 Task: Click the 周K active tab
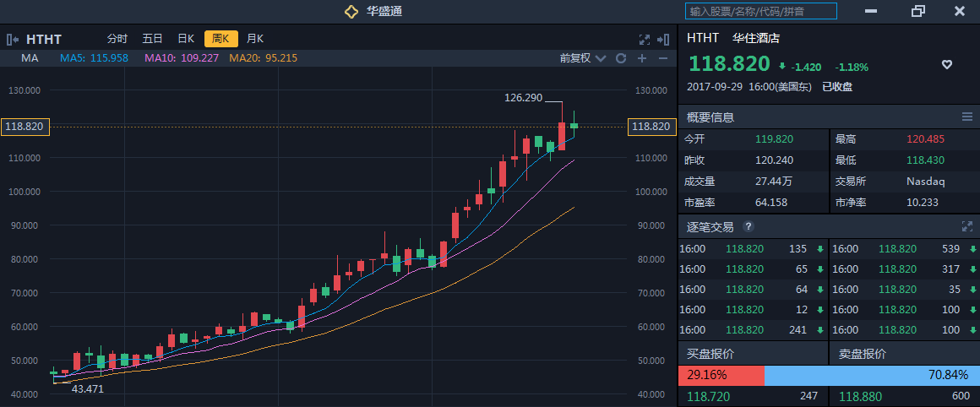coord(220,39)
